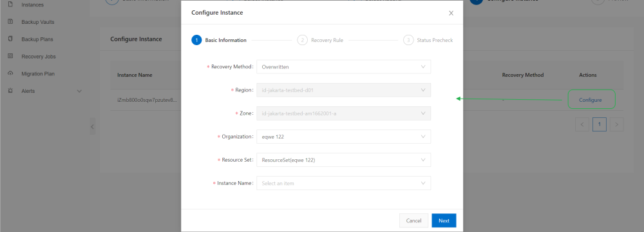Image resolution: width=644 pixels, height=232 pixels.
Task: Go to next page of table
Action: point(617,124)
